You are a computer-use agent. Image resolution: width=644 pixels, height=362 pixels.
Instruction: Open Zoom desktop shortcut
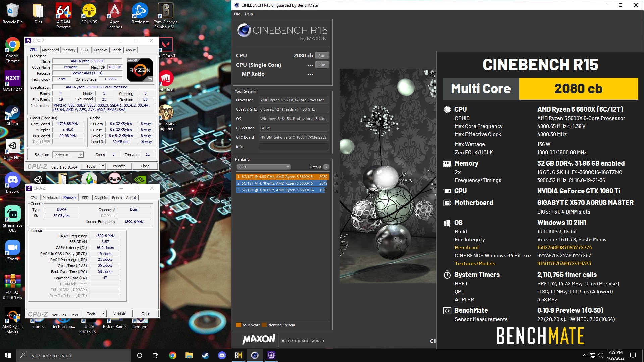(x=12, y=250)
